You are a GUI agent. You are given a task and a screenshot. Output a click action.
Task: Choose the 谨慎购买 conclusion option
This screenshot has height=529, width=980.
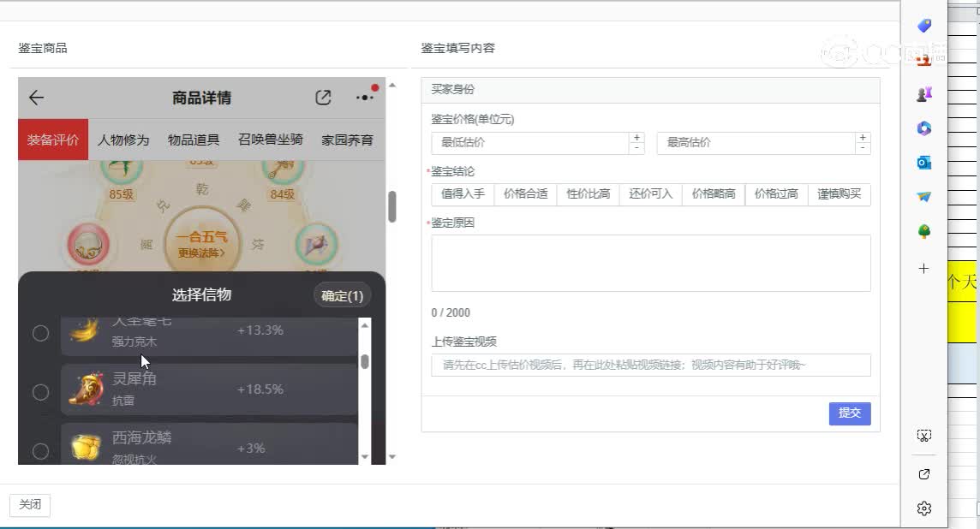pos(840,194)
